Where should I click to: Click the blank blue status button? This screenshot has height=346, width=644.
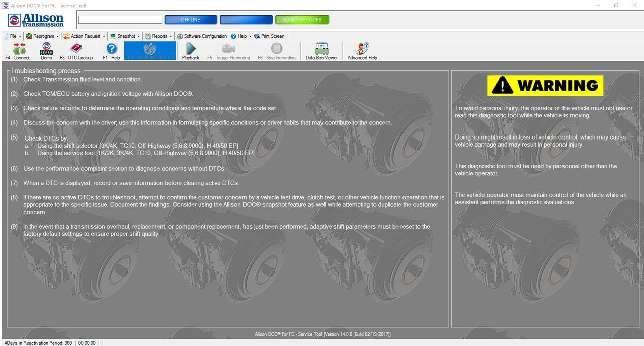246,20
